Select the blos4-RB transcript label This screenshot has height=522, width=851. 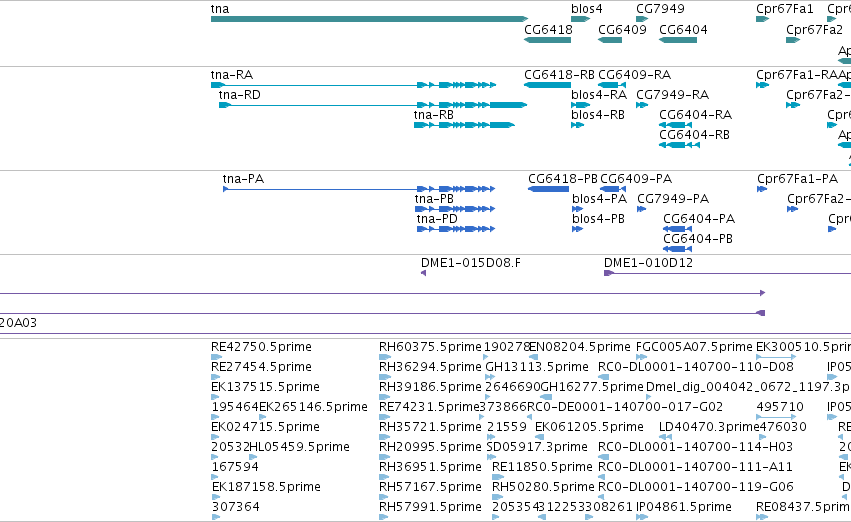pos(598,114)
